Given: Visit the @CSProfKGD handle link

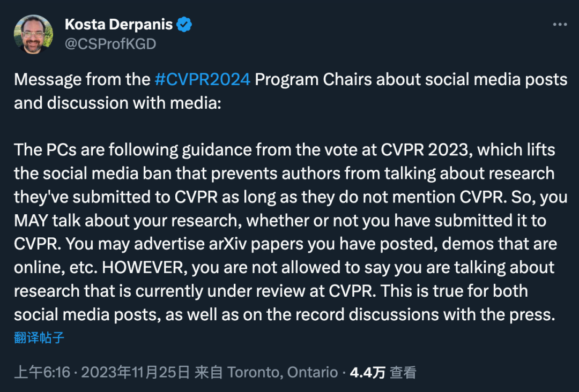Looking at the screenshot, I should click(110, 44).
